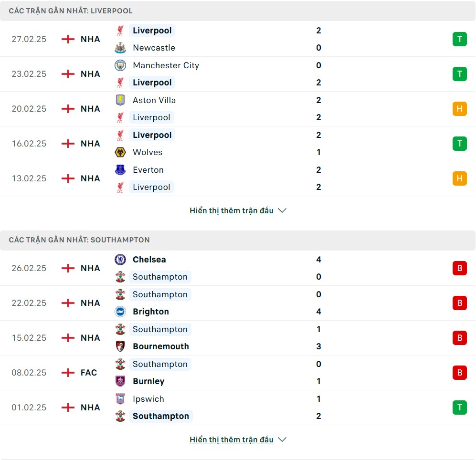
Task: Click the Bournemouth club crest icon
Action: click(120, 346)
